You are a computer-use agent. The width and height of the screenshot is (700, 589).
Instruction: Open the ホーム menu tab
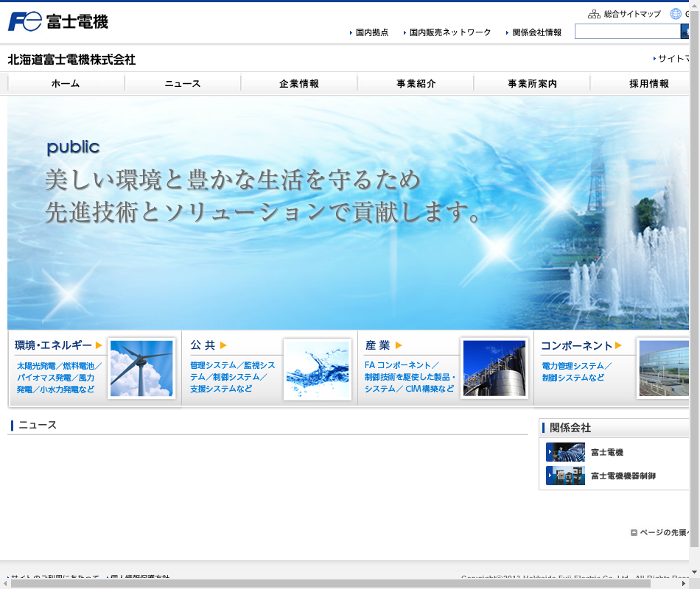[x=66, y=84]
